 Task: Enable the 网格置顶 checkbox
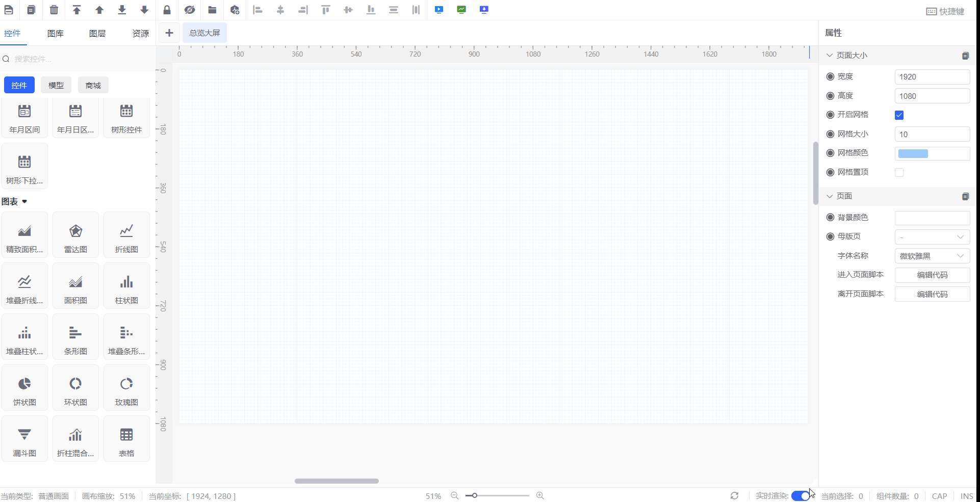(899, 173)
